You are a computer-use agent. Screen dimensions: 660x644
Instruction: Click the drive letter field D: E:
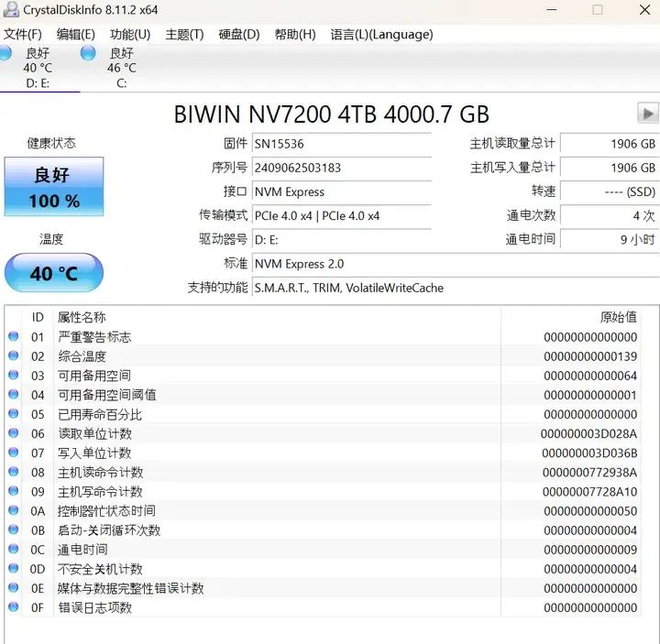click(342, 240)
